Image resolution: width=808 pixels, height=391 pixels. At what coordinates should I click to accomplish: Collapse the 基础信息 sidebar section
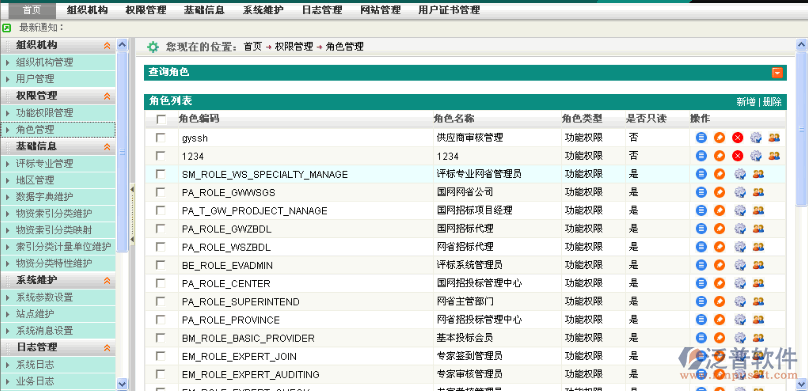coord(107,146)
